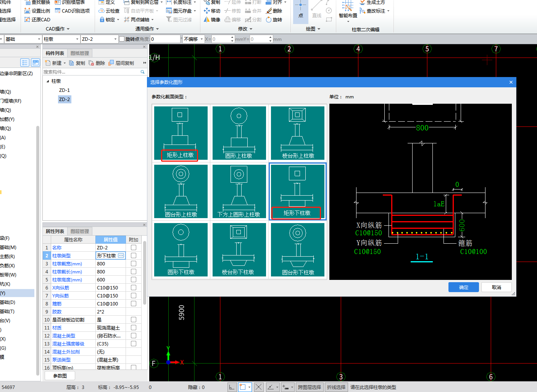Click 确定 to confirm section type

pyautogui.click(x=464, y=287)
